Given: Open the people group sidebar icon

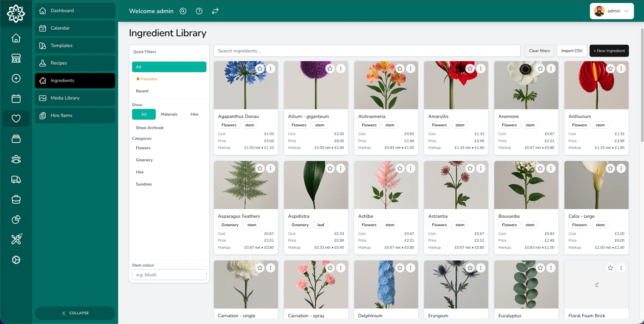Looking at the screenshot, I should tap(16, 159).
